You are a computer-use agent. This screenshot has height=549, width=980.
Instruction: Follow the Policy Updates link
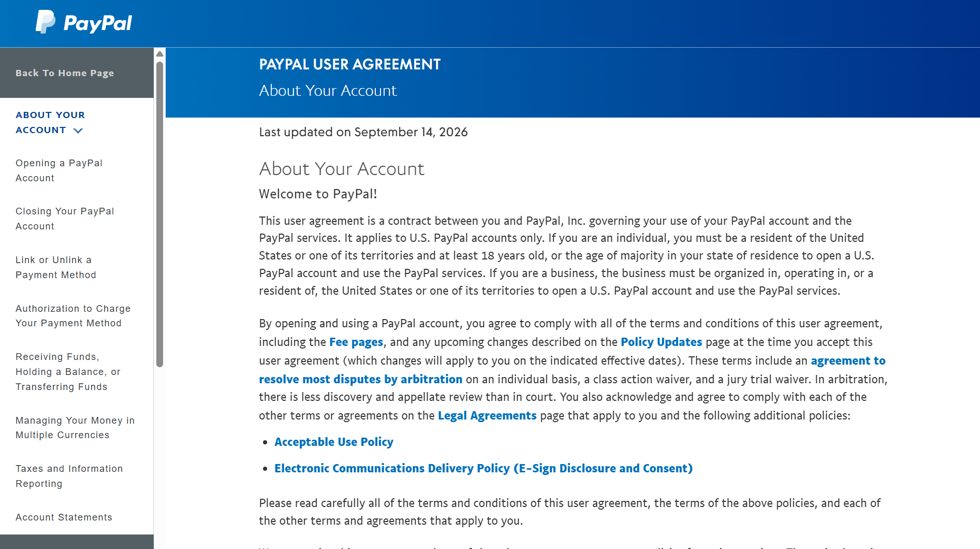click(x=661, y=342)
